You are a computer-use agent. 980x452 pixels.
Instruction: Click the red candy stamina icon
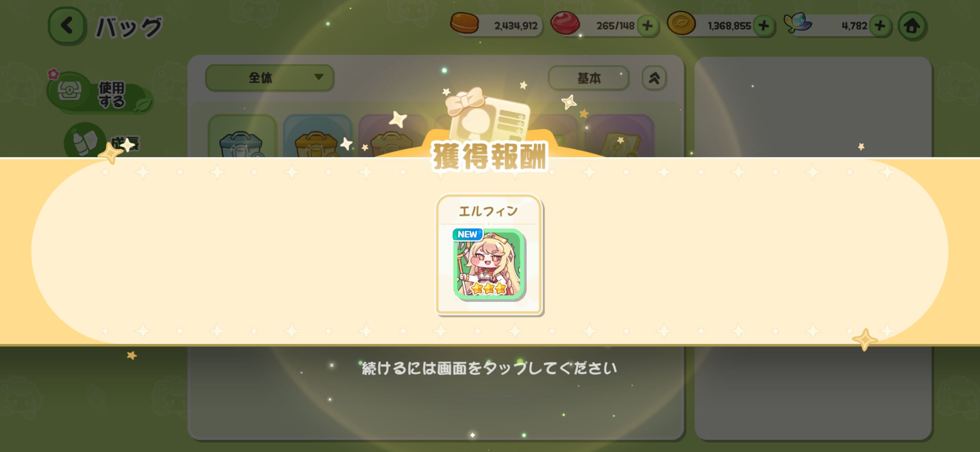pyautogui.click(x=565, y=23)
